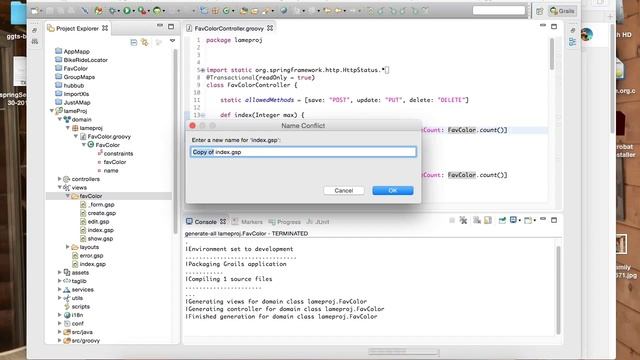The width and height of the screenshot is (640, 360).
Task: Select the FavColorController.groovy editor tab
Action: pyautogui.click(x=229, y=28)
